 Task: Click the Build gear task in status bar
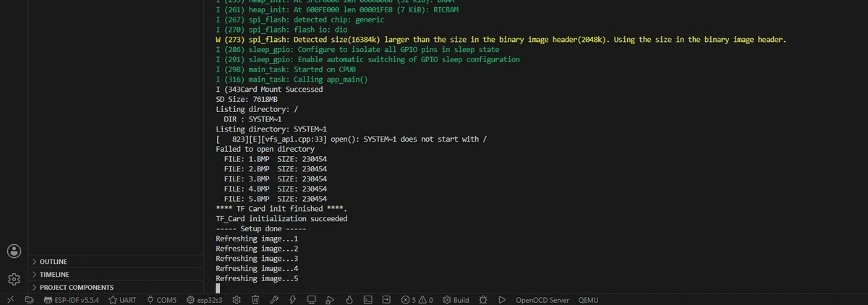coord(456,299)
